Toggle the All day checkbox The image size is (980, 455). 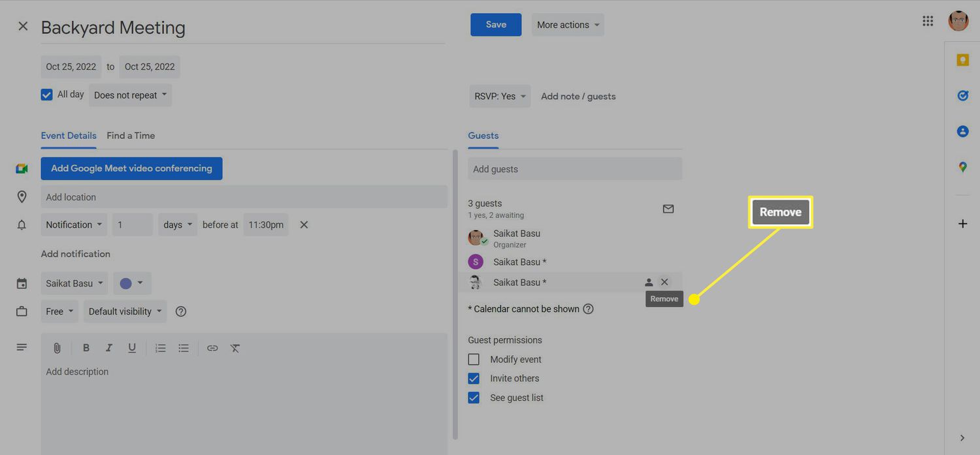click(x=46, y=95)
